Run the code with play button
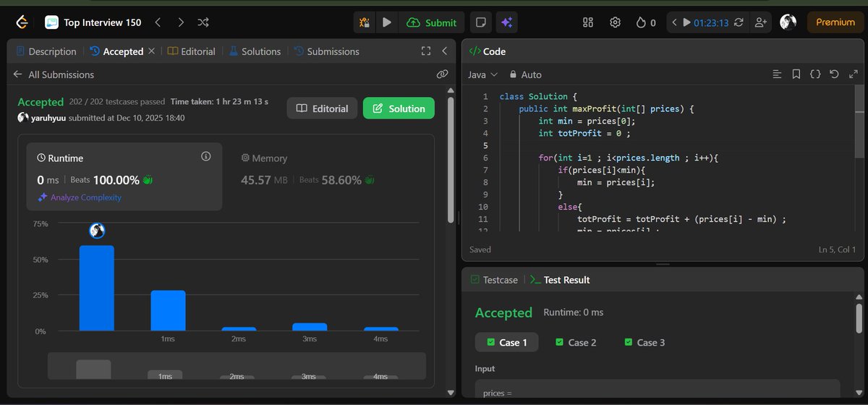 (387, 22)
